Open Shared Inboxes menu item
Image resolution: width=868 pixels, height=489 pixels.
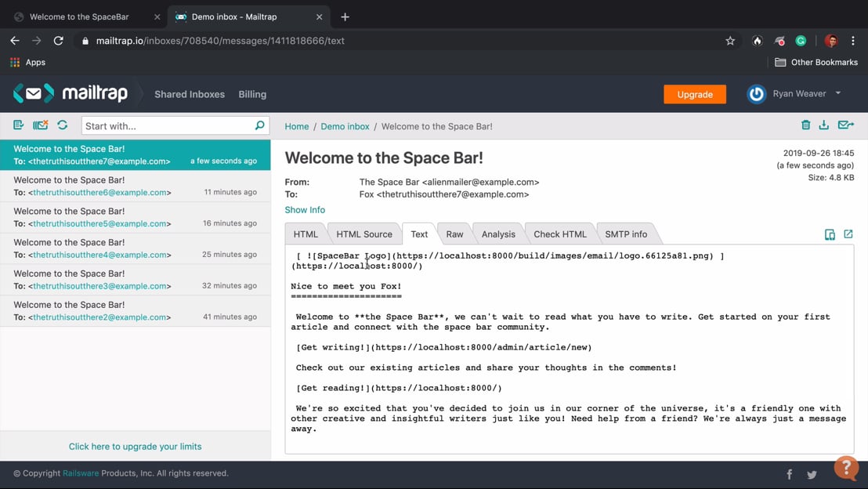[x=190, y=94]
